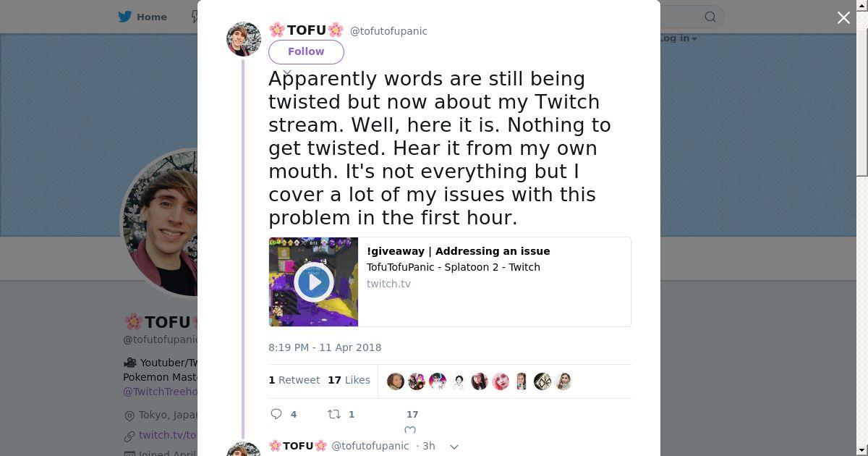Click the retweet arrows icon
This screenshot has width=868, height=456.
[x=334, y=414]
